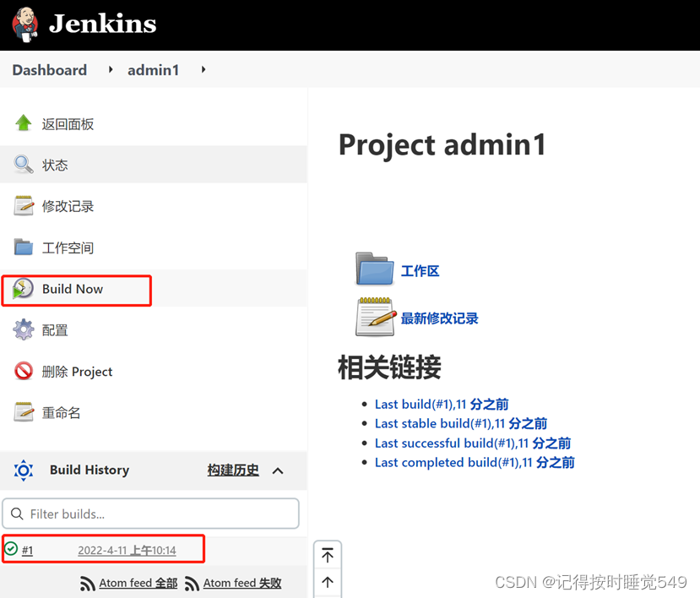Click the gear icon for 配置
This screenshot has height=598, width=700.
(23, 329)
